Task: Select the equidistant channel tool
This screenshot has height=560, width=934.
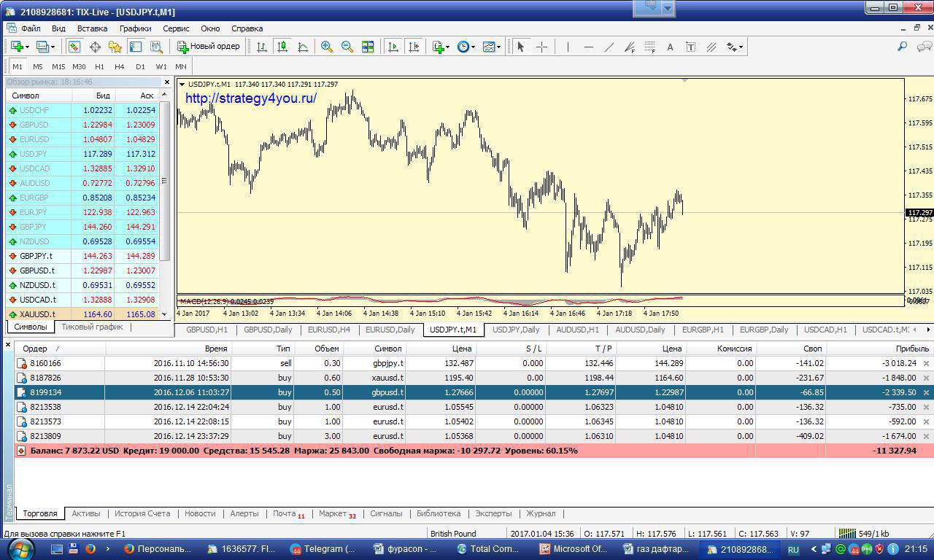Action: tap(711, 47)
